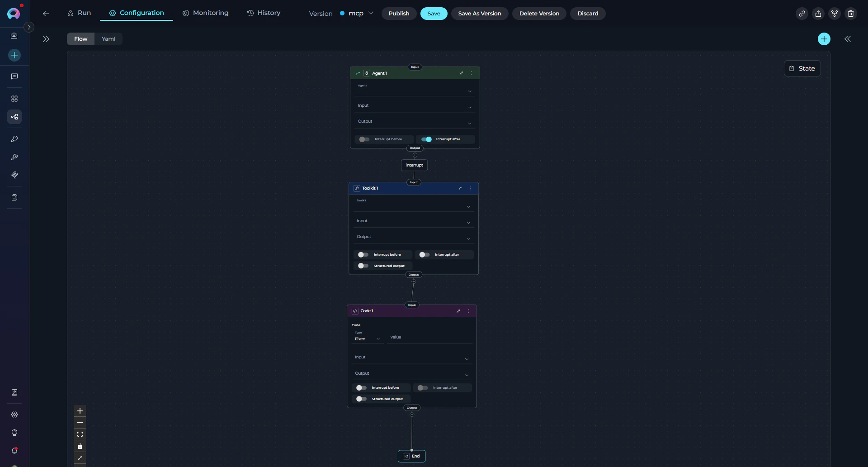Screen dimensions: 868x467
Task: Switch to the Monitoring tab
Action: 205,13
